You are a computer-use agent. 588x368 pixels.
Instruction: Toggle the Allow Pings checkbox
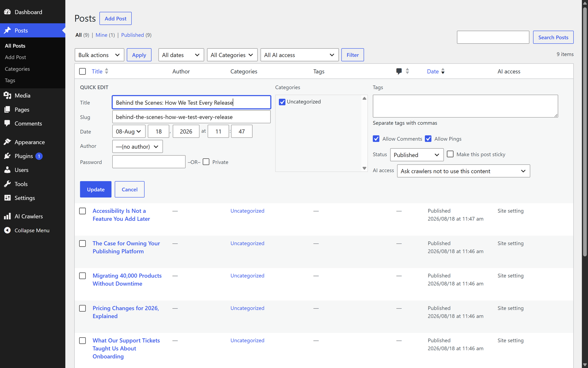point(428,139)
